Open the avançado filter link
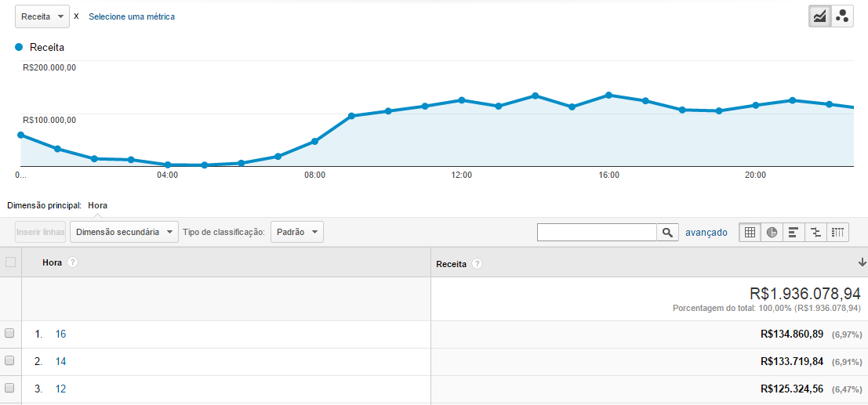Viewport: 868px width, 405px height. [706, 232]
